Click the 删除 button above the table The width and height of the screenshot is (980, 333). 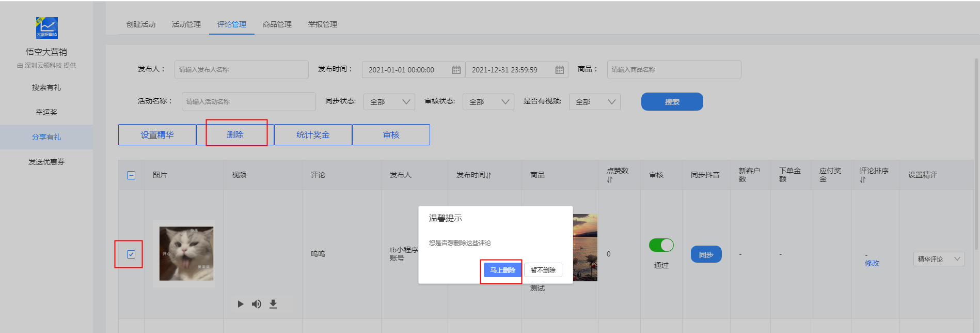(x=235, y=135)
